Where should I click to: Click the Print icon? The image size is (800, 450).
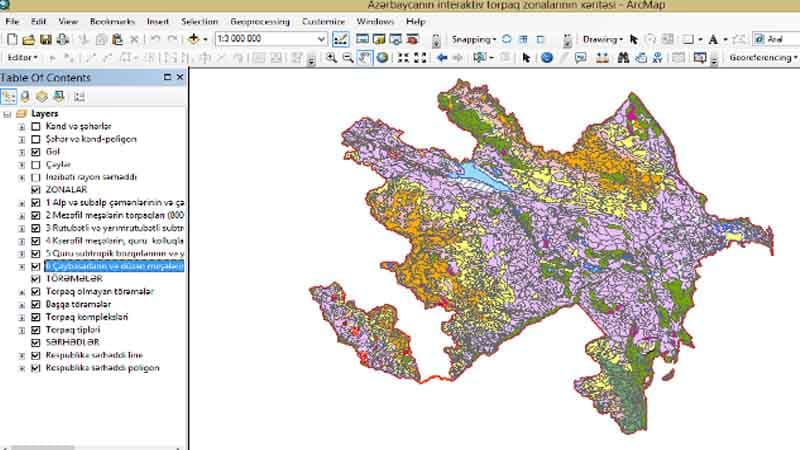[63, 39]
